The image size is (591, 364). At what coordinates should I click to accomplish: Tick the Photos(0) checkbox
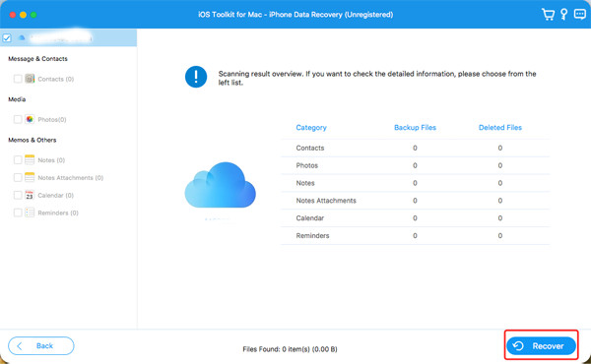[18, 119]
